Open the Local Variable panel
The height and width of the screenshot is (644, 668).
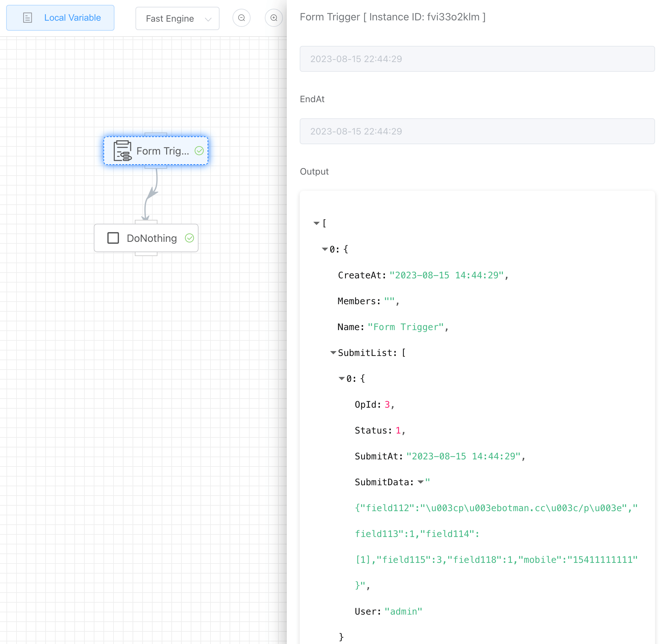click(x=60, y=18)
